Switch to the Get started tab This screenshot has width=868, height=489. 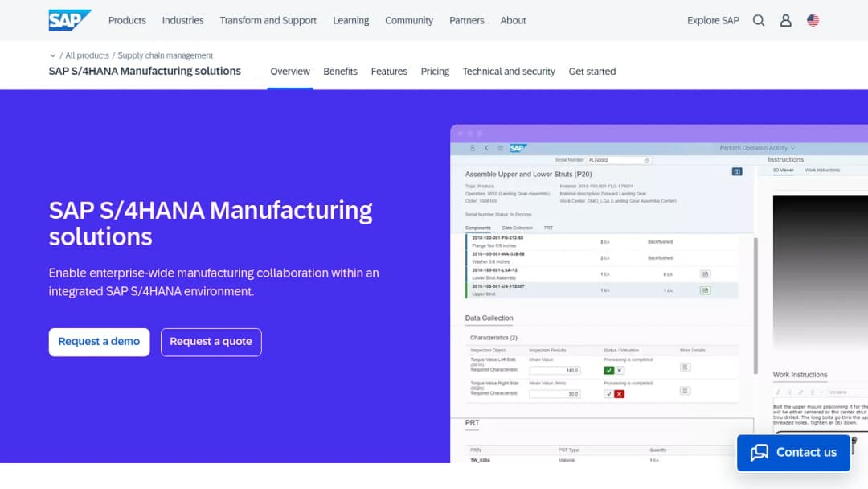point(592,72)
